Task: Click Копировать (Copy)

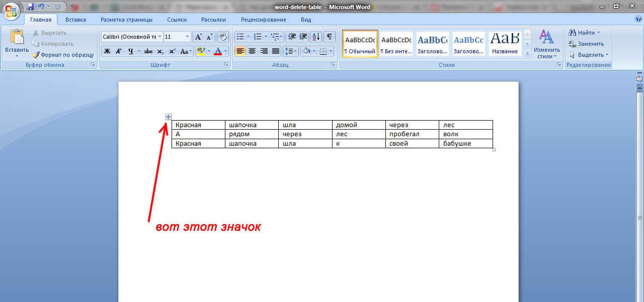Action: point(52,44)
